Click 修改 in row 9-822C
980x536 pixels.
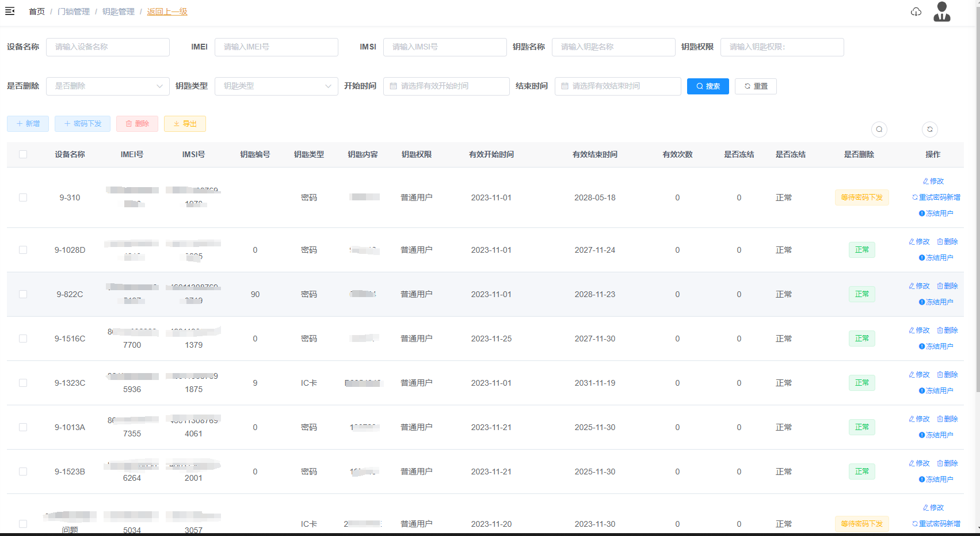[x=920, y=286]
